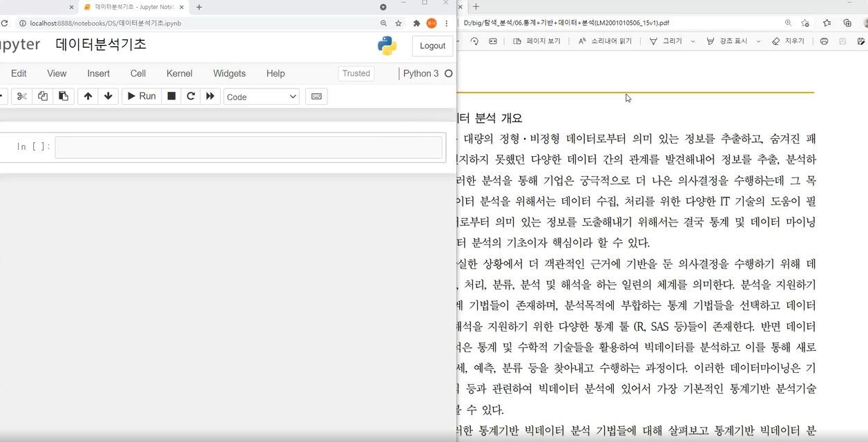The image size is (868, 442).
Task: Open the Widgets menu
Action: click(229, 73)
